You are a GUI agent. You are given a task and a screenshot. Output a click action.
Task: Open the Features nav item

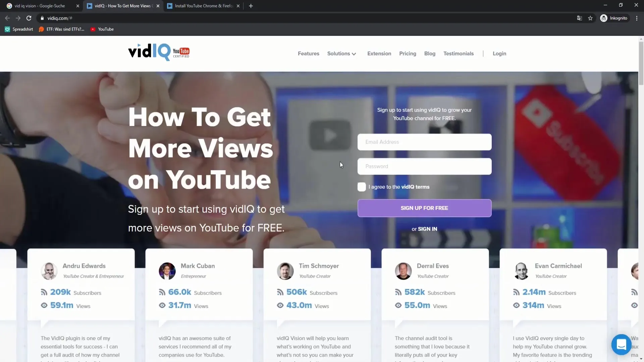[x=309, y=54]
